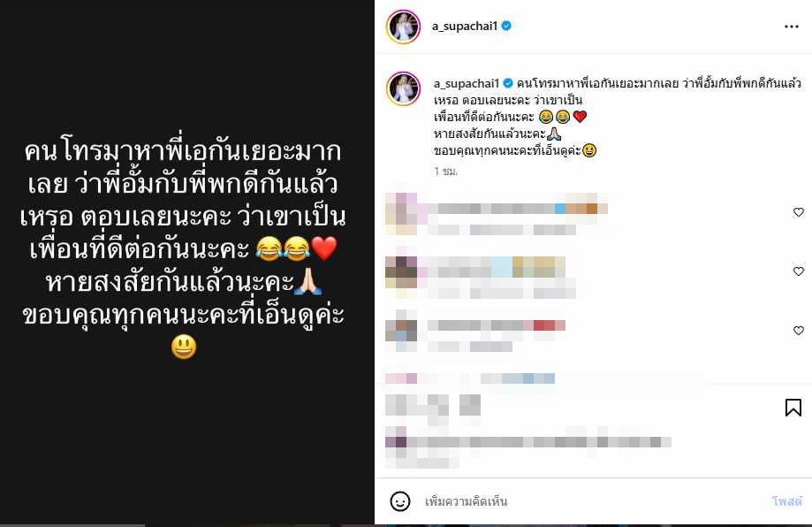Open second commenter's blurred avatar
This screenshot has height=527, width=812.
[x=401, y=272]
